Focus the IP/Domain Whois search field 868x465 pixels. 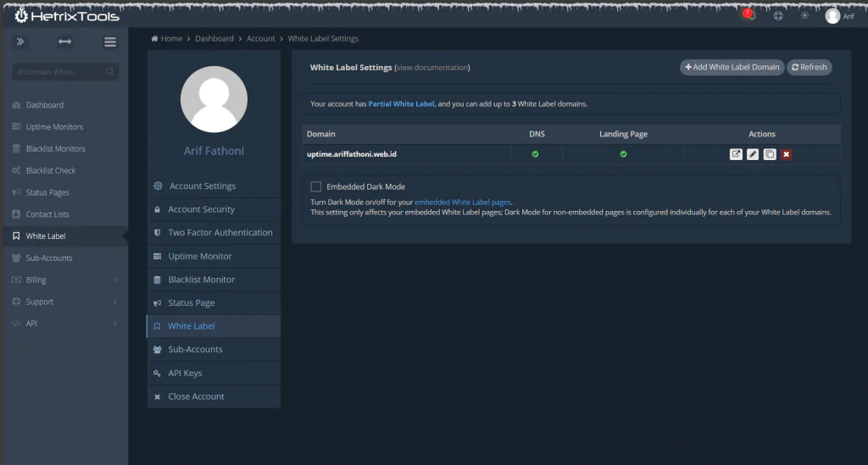click(65, 72)
